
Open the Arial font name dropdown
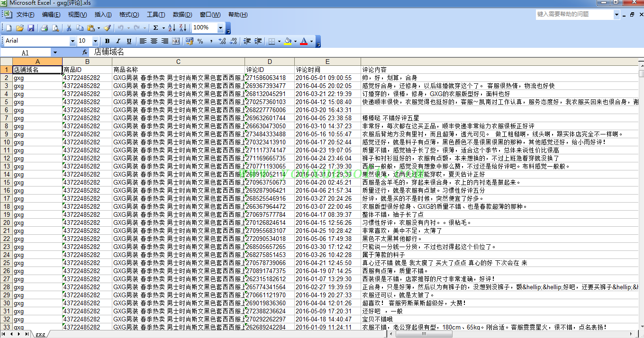pos(73,41)
